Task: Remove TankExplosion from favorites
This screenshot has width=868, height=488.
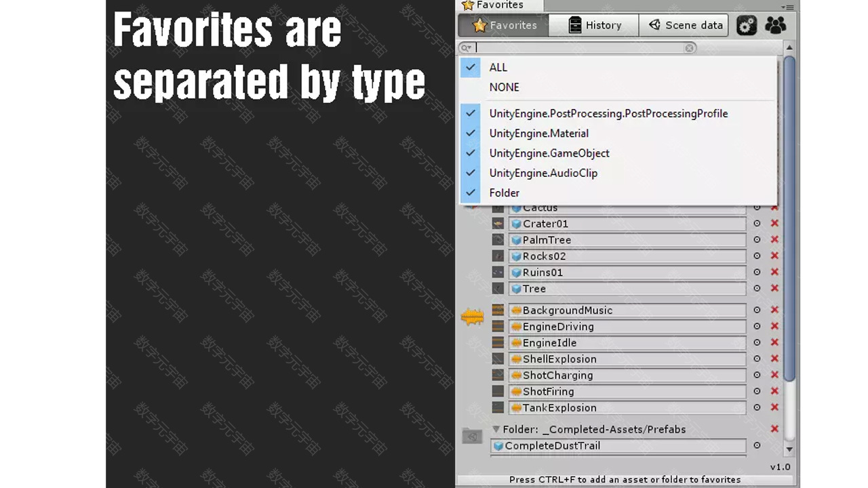Action: 774,408
